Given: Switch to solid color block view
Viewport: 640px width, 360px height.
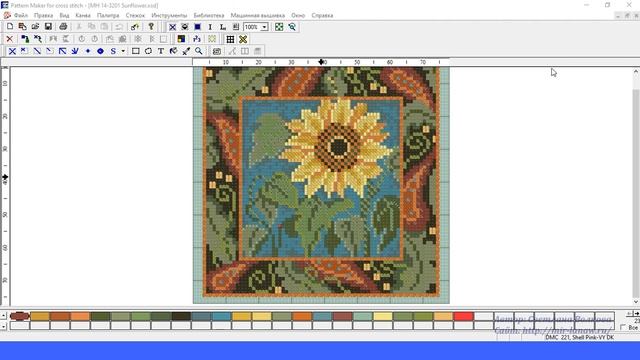Looking at the screenshot, I should tap(198, 27).
